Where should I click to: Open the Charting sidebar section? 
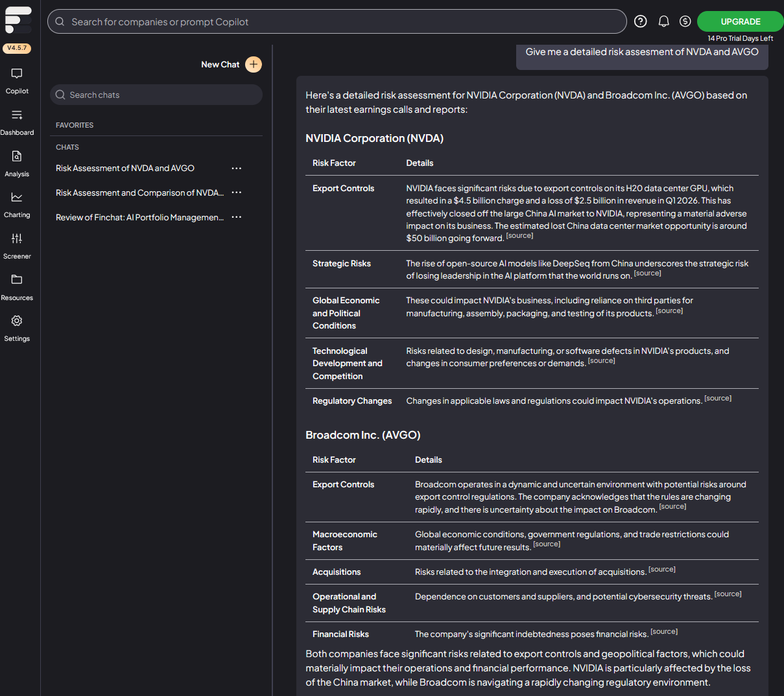17,205
